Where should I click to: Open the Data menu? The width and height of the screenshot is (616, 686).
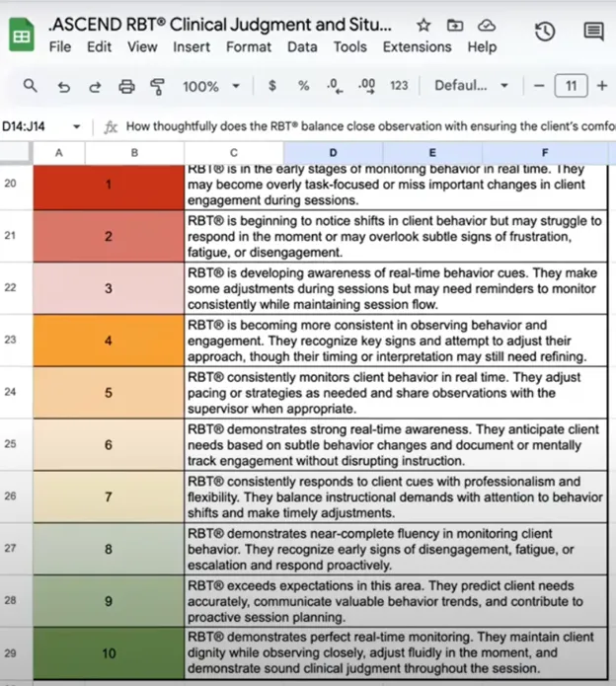point(302,46)
